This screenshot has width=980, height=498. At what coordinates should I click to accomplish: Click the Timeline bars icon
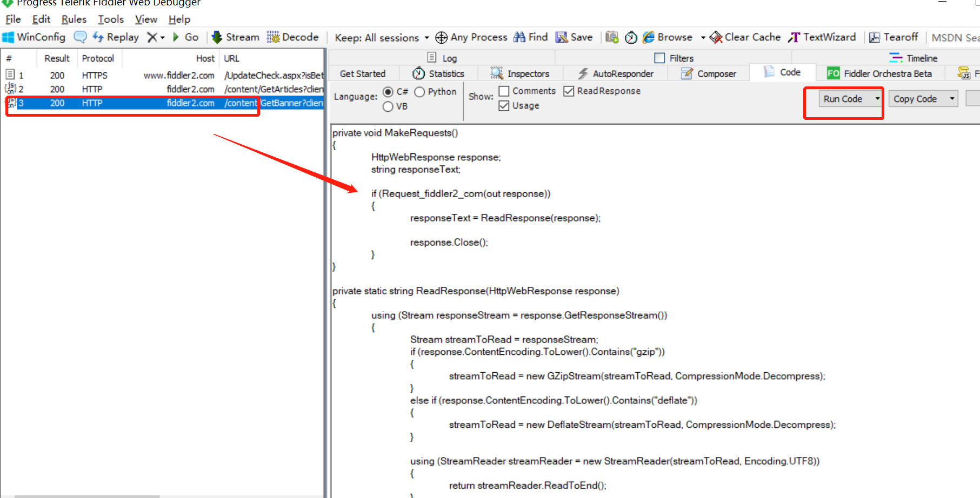(896, 58)
